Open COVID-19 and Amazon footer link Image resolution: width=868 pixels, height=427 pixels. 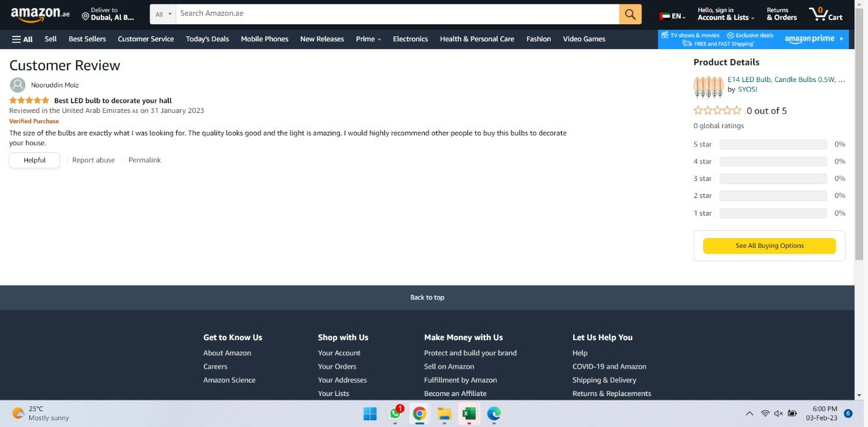tap(609, 367)
